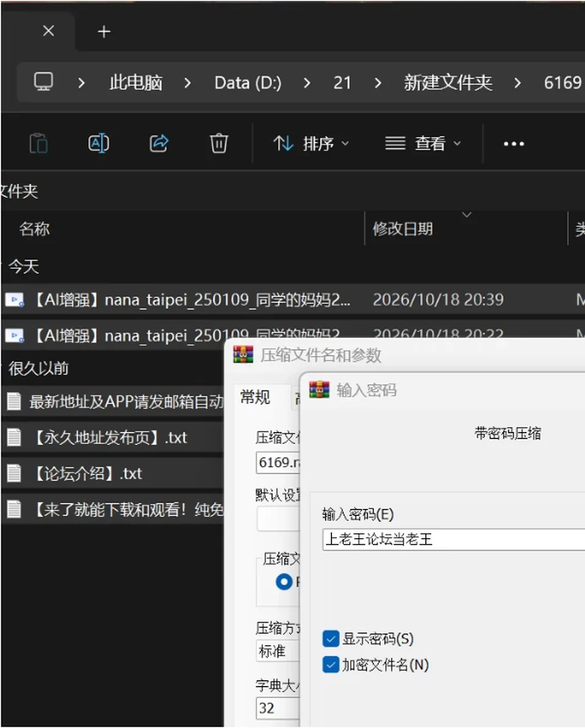Expand the chevron after 此电脑 in breadcrumb
585x728 pixels.
tap(187, 83)
